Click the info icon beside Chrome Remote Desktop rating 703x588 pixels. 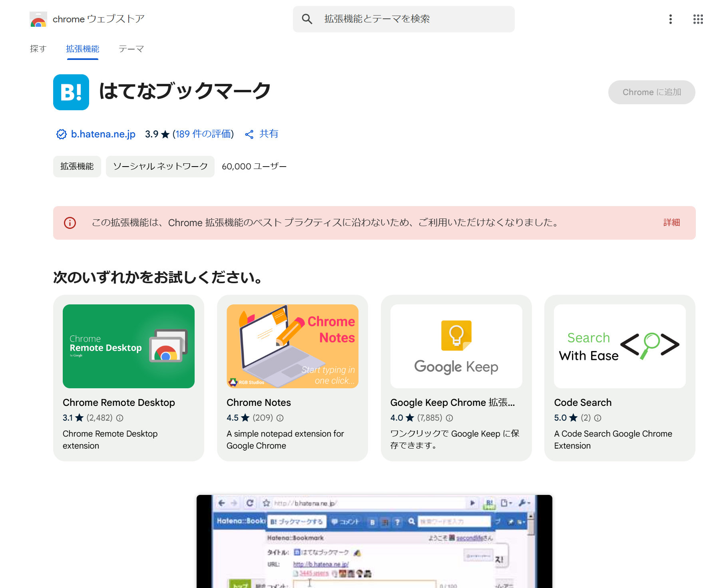tap(120, 418)
